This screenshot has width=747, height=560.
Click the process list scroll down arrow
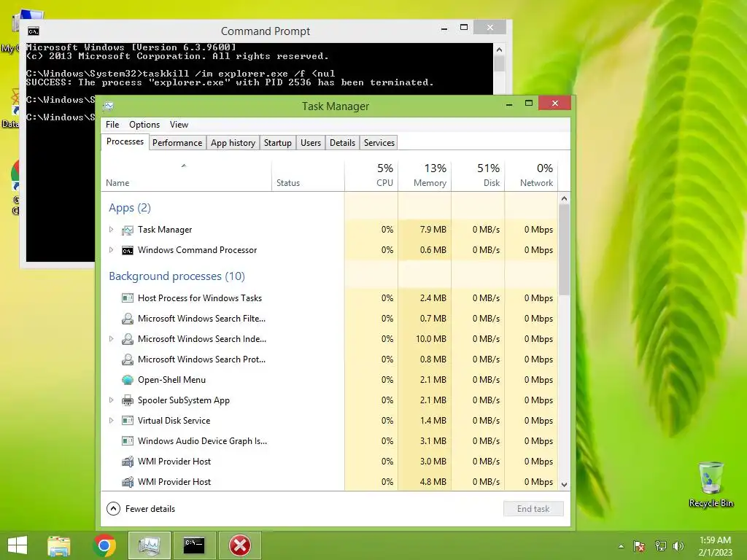tap(564, 485)
